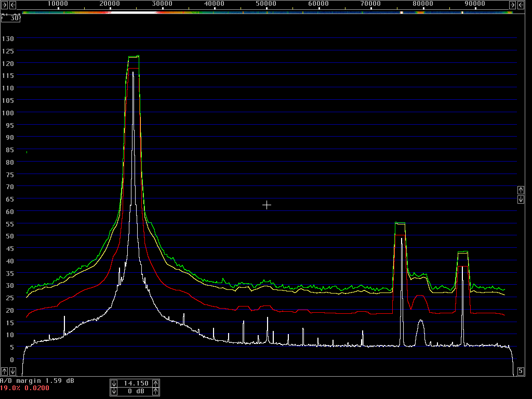Decrease the 14.150 frequency with its down arrow
This screenshot has width=532, height=399.
(x=114, y=383)
